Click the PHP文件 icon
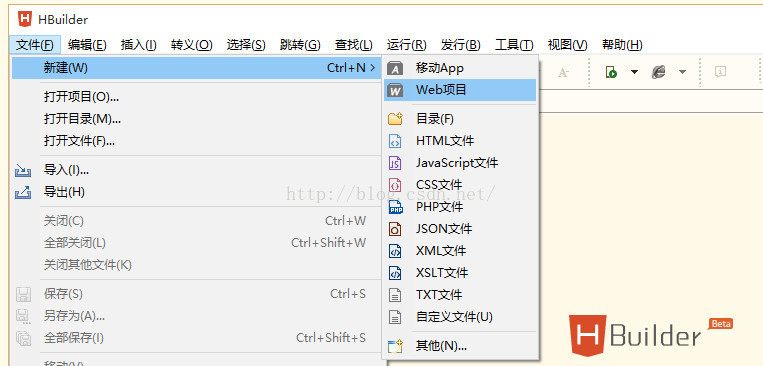The image size is (763, 366). pos(396,207)
